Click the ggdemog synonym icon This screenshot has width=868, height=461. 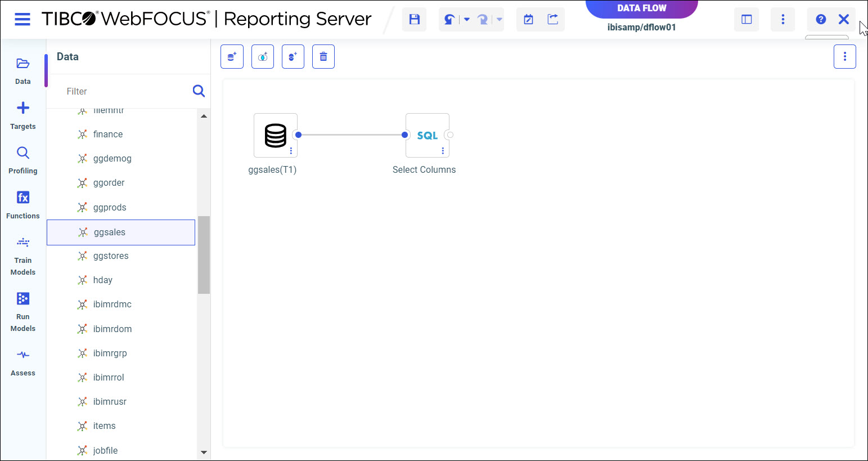(x=82, y=159)
